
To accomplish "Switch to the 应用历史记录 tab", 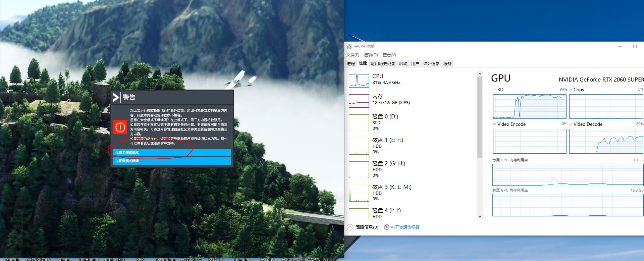I will coord(383,63).
